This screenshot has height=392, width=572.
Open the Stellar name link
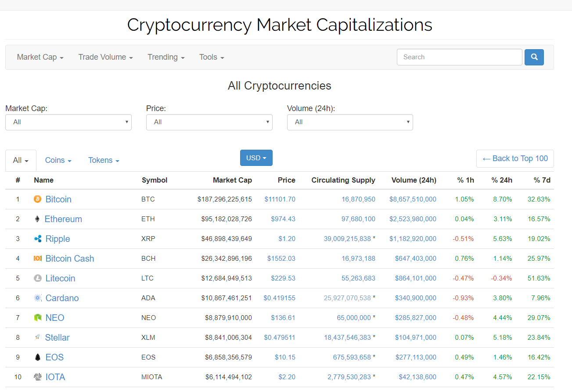pos(58,338)
